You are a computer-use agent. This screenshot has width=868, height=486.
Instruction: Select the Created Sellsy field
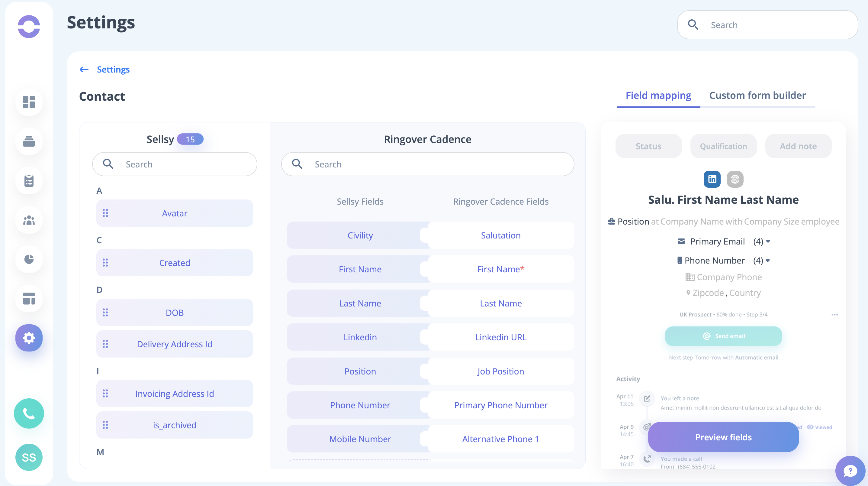click(x=175, y=263)
